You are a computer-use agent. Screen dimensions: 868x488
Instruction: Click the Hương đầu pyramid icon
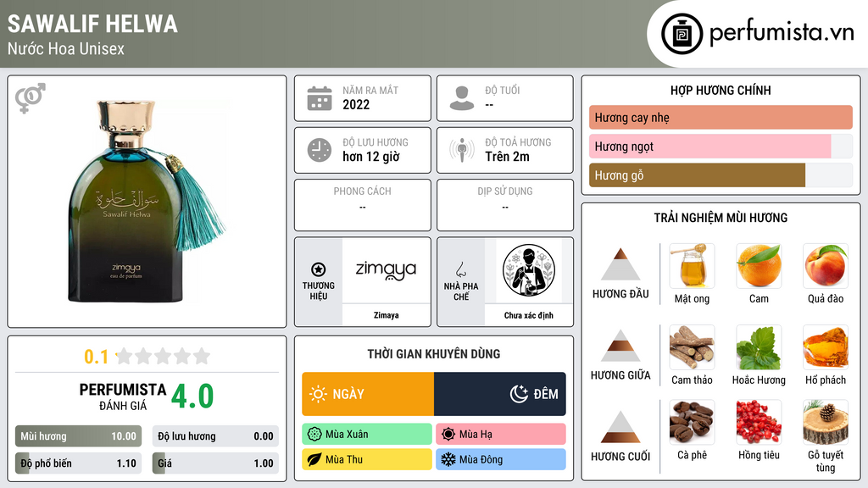[x=620, y=264]
